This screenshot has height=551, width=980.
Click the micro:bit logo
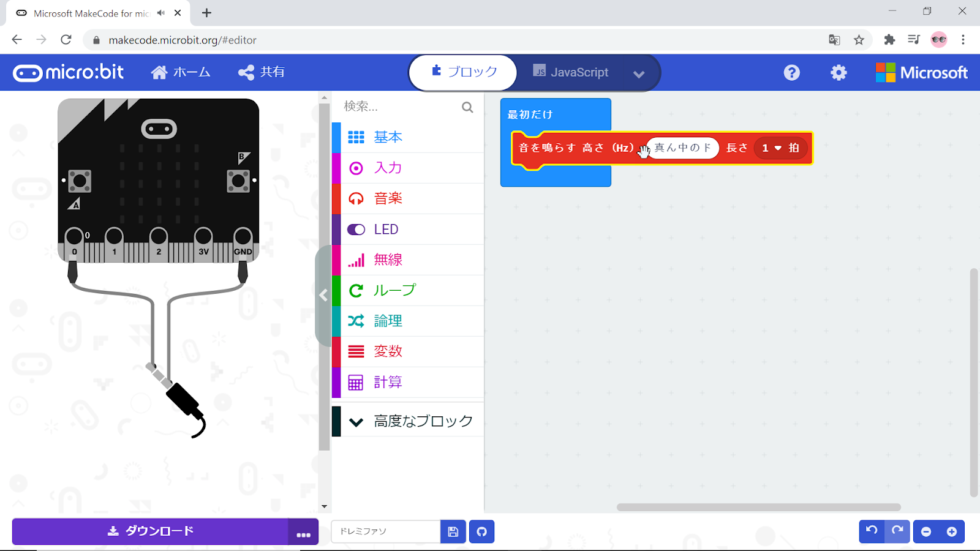tap(68, 72)
